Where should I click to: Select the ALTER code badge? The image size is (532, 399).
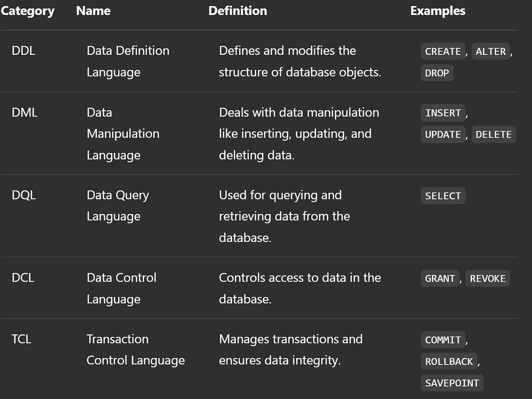tap(490, 51)
